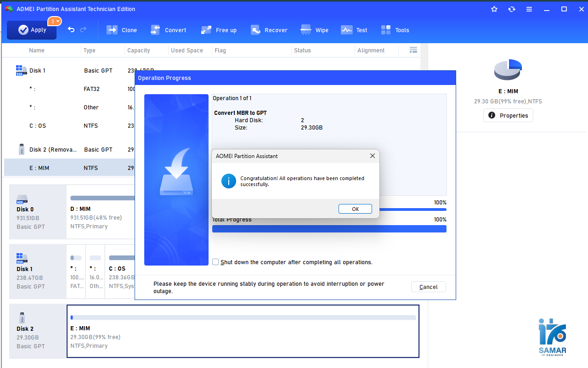The width and height of the screenshot is (588, 368).
Task: Toggle the list view columns icon
Action: pyautogui.click(x=413, y=50)
